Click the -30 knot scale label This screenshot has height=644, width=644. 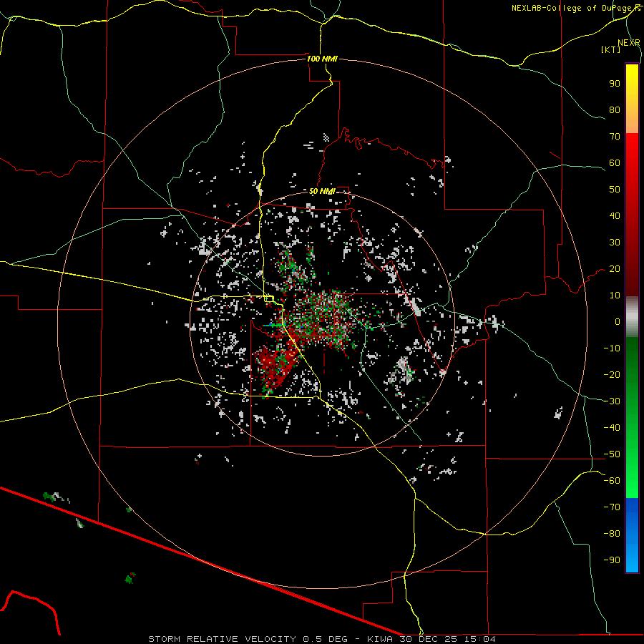point(612,401)
